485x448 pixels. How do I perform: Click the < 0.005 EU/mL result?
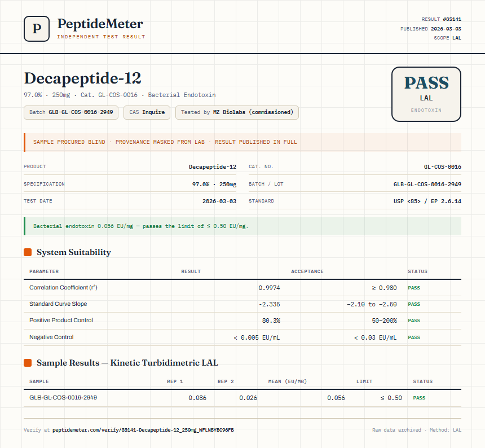tap(257, 337)
